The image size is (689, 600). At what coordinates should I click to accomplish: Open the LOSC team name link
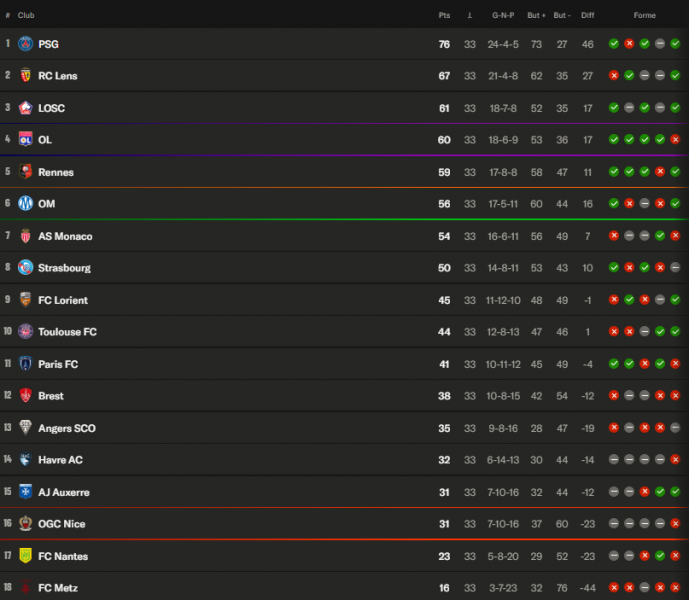tap(51, 108)
